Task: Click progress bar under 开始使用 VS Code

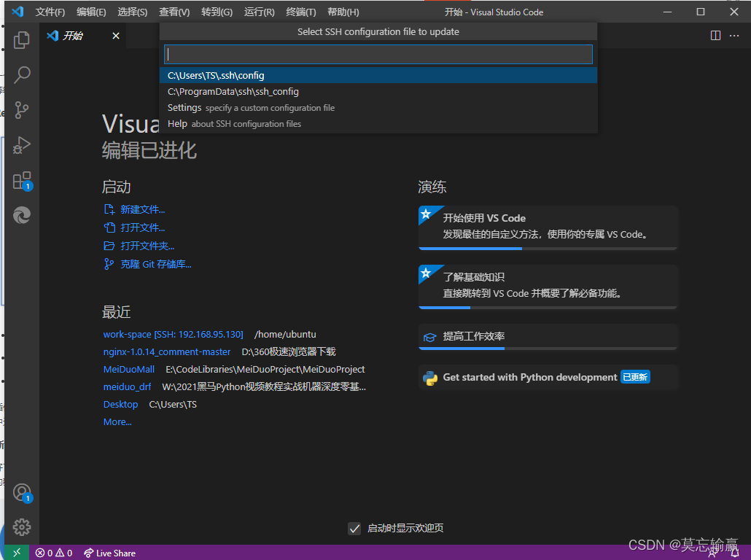Action: [548, 249]
